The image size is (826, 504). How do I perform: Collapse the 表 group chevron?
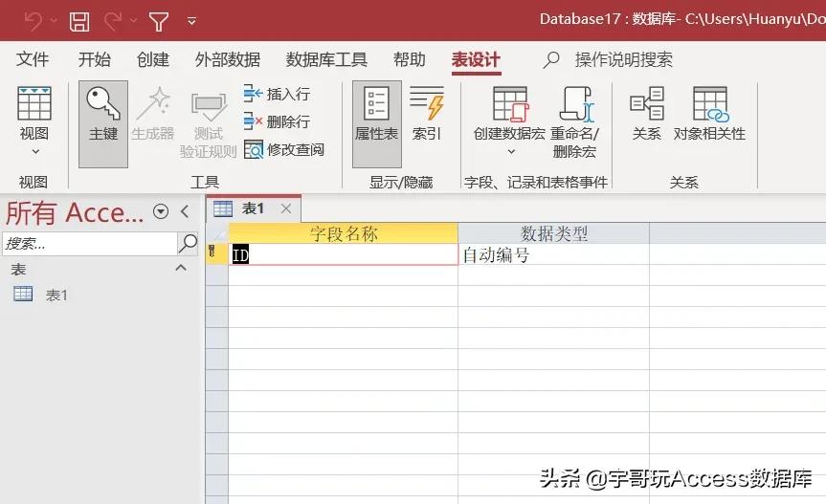(181, 268)
